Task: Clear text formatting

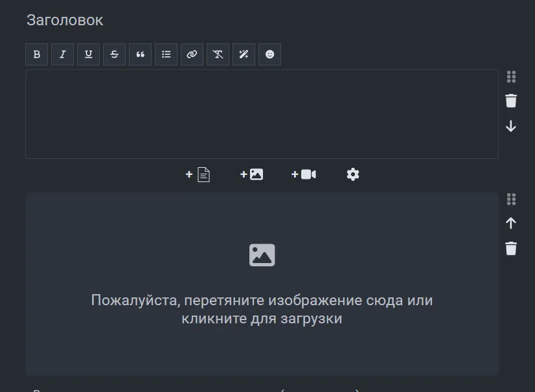Action: [x=218, y=54]
